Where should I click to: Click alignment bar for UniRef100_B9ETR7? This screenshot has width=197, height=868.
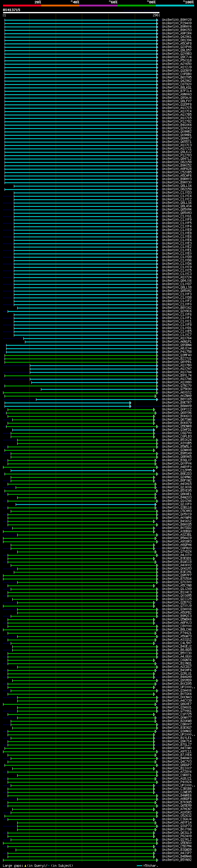(68, 402)
